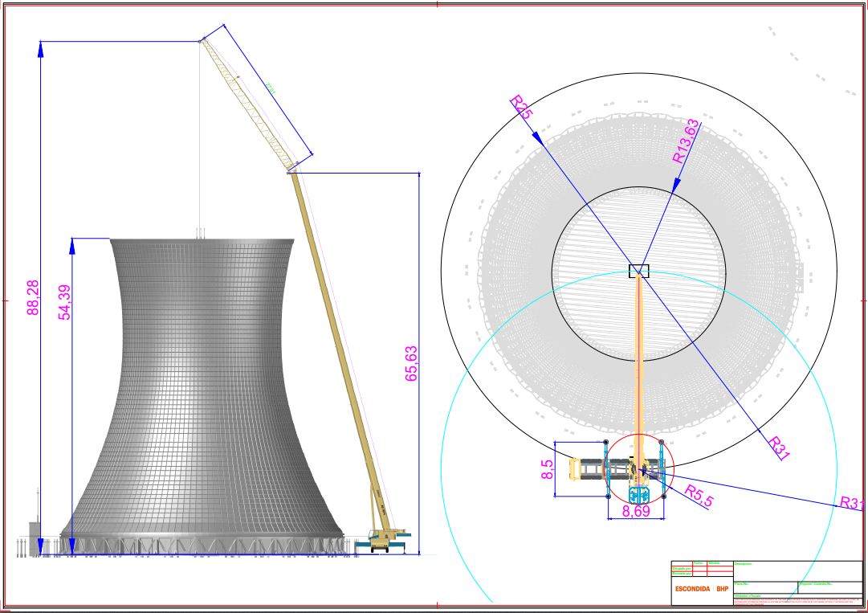This screenshot has height=613, width=868.
Task: Click the Revisado por label in title block
Action: click(682, 573)
